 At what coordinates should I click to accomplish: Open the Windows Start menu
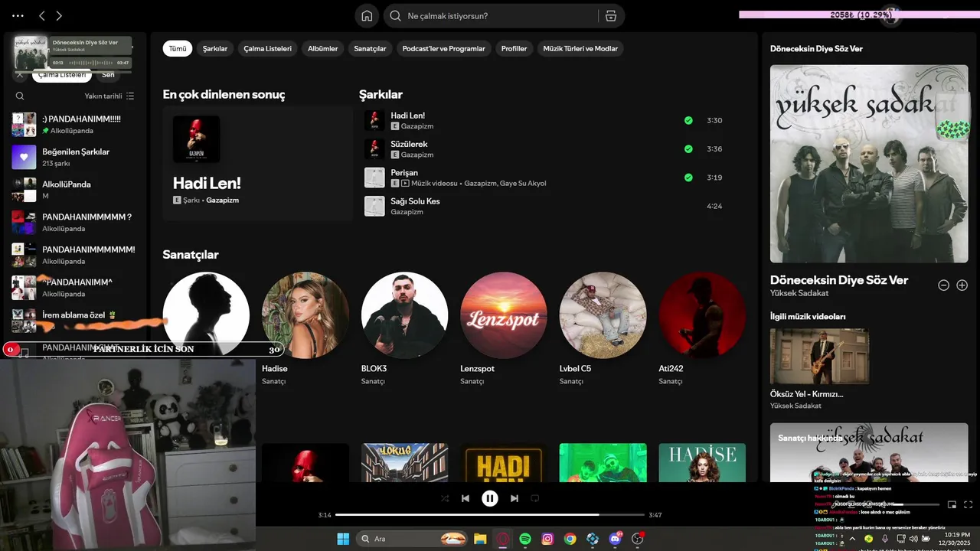(x=343, y=539)
